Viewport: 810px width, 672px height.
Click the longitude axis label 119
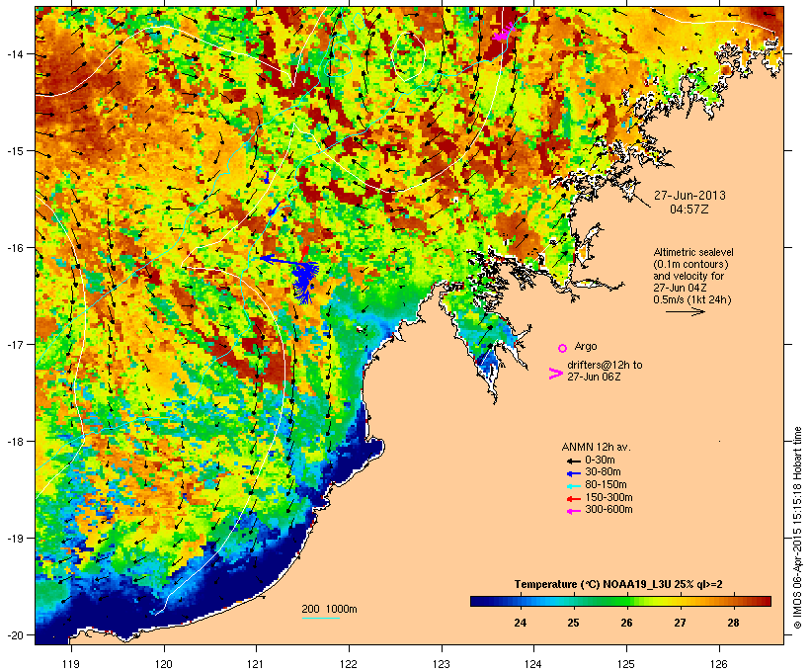pos(71,664)
